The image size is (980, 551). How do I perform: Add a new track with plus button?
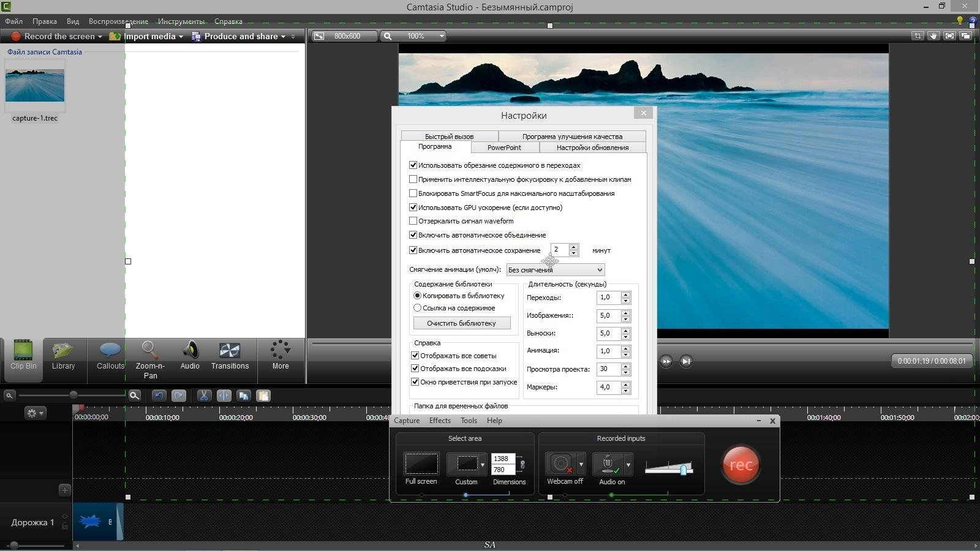coord(65,490)
